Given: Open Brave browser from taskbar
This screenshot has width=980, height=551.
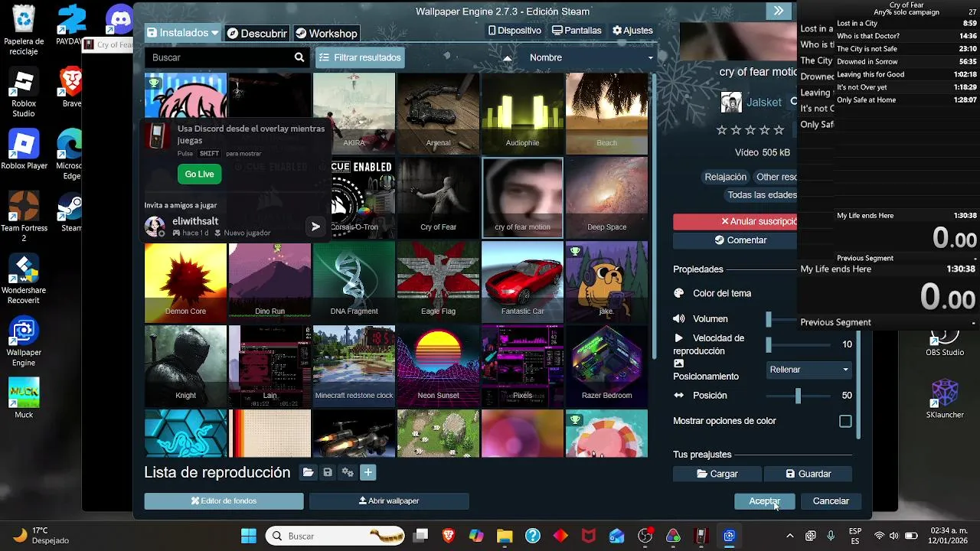Looking at the screenshot, I should coord(447,536).
